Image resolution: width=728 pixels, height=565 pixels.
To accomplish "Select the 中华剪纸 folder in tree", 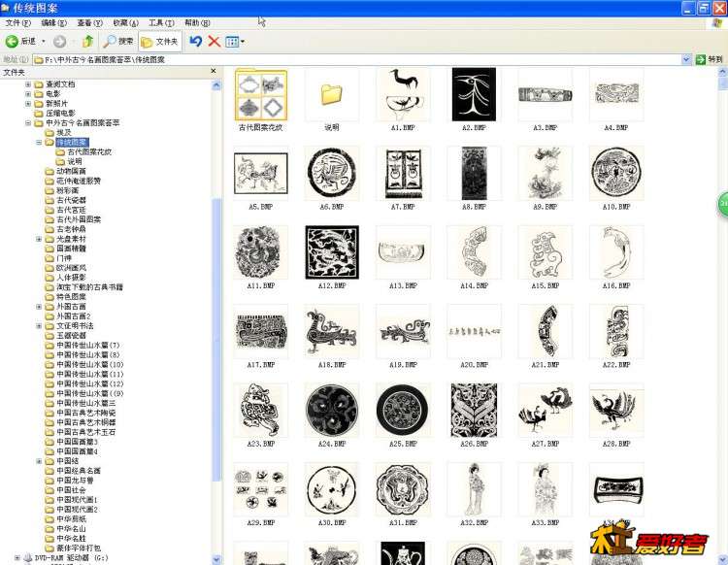I will (x=71, y=519).
